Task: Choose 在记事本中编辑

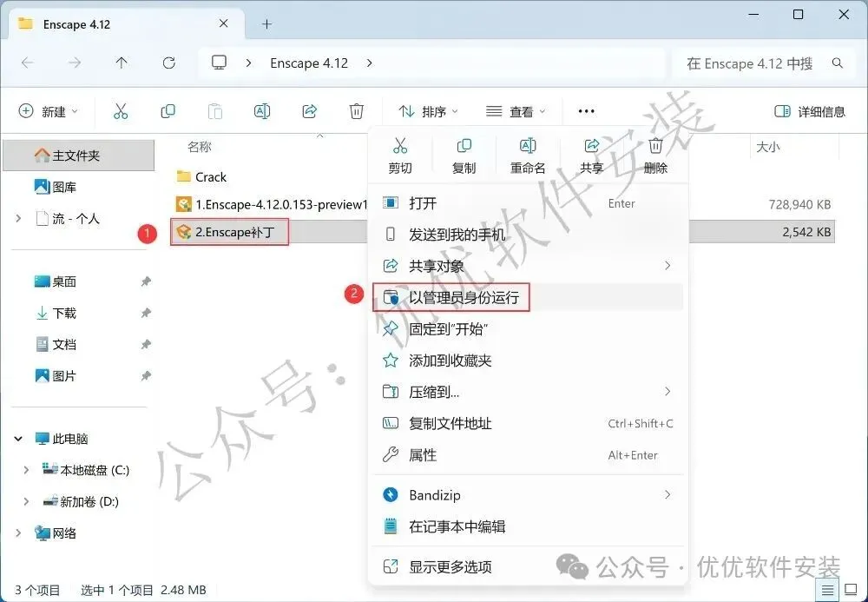Action: coord(528,526)
